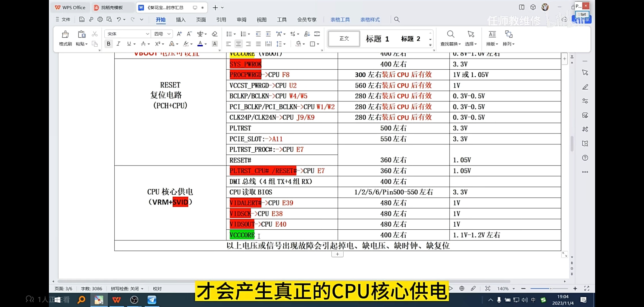This screenshot has width=644, height=307.
Task: Open the 表格工具 tab
Action: click(x=340, y=20)
